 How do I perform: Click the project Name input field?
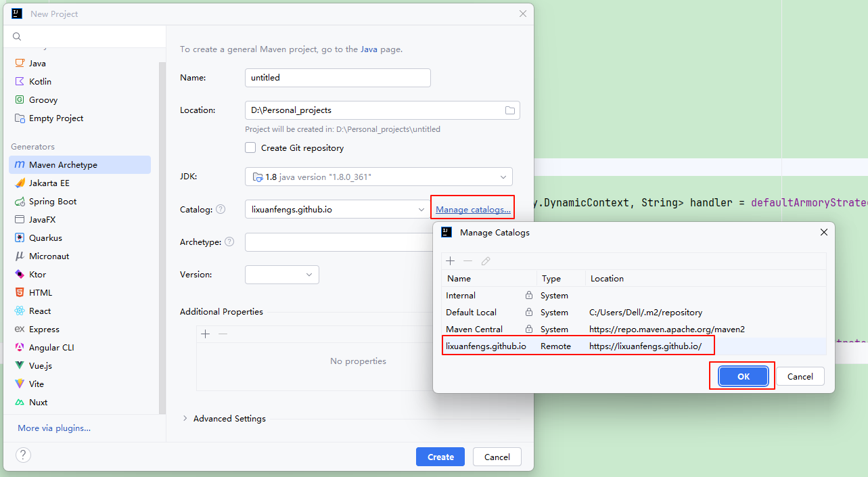click(337, 78)
